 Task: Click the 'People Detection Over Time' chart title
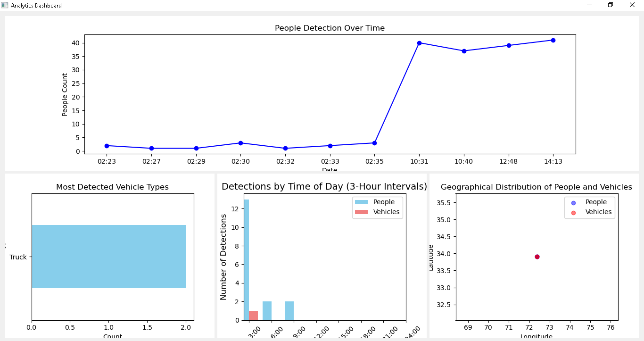(330, 28)
